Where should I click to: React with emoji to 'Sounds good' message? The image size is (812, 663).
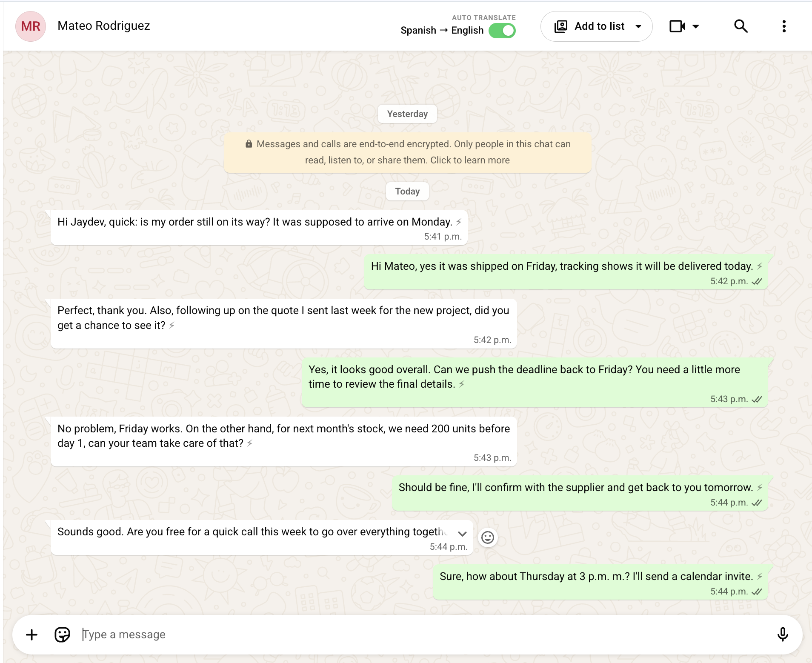click(488, 537)
